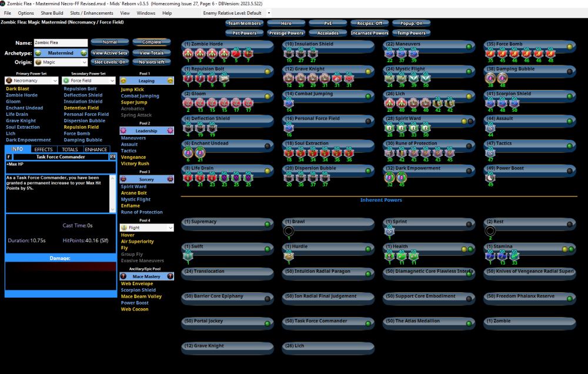Click the Damage bar graph
Viewport: 588px width, 374px height.
click(x=61, y=276)
